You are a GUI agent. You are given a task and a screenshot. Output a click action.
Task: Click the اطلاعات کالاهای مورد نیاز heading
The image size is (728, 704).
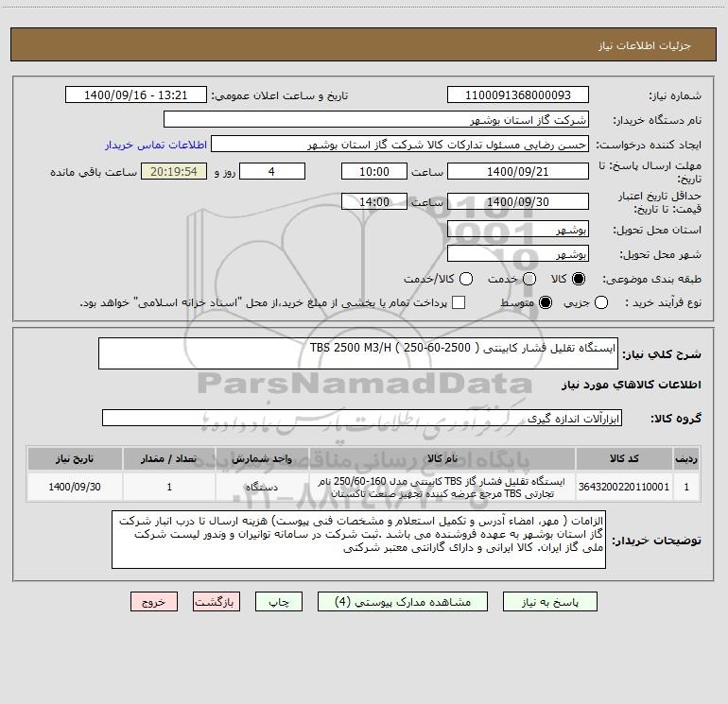click(631, 385)
